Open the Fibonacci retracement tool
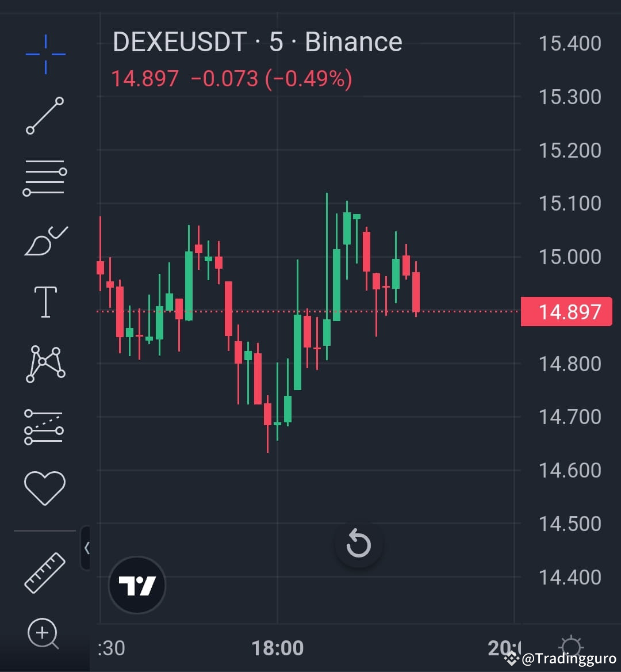The image size is (621, 672). [x=45, y=177]
